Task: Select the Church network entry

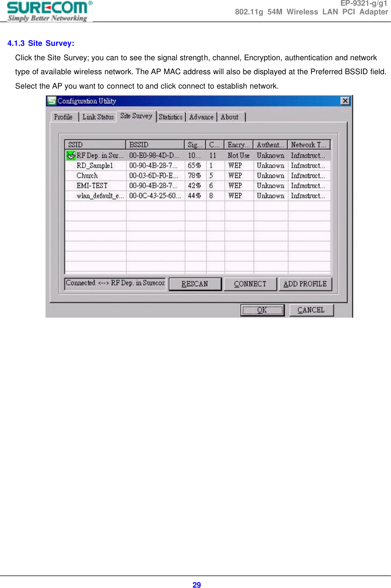Action: coord(87,175)
